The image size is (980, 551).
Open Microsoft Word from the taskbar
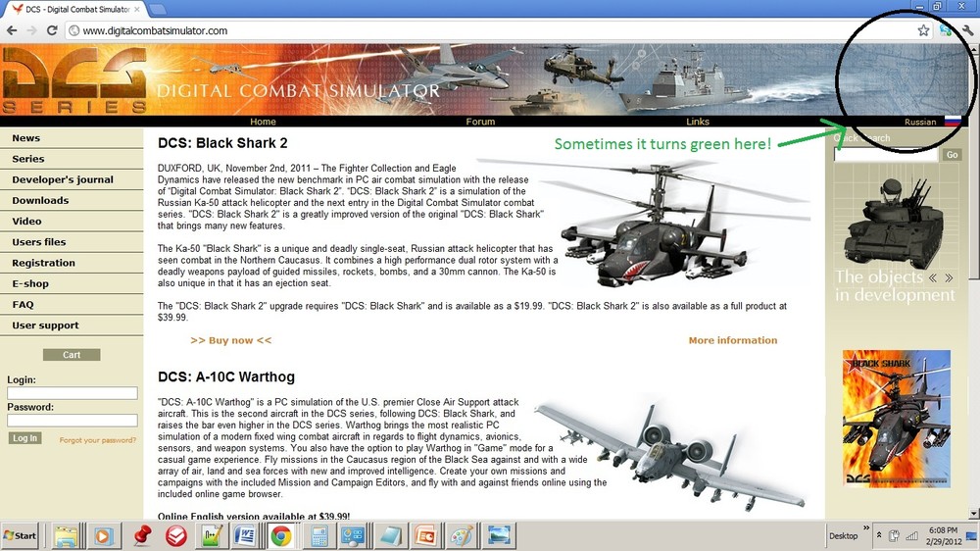(245, 536)
